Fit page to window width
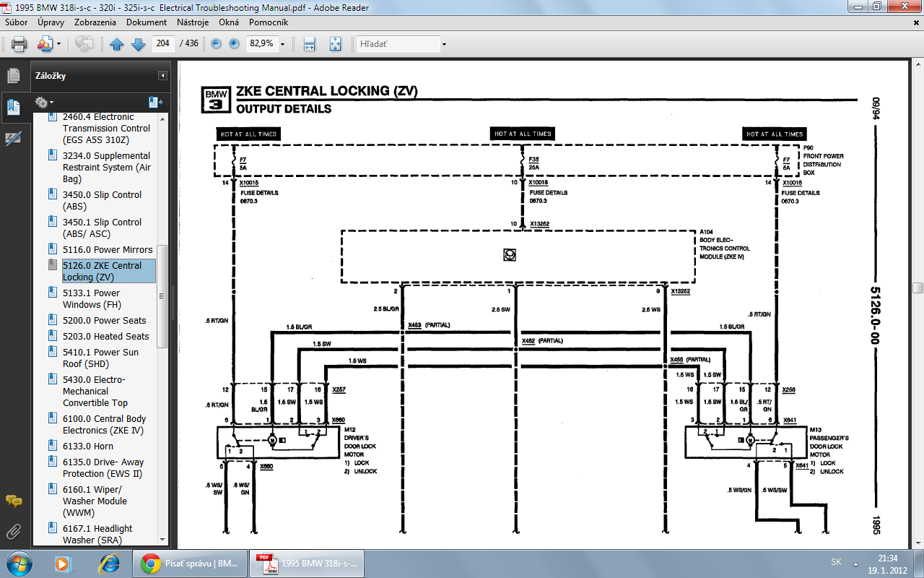924x578 pixels. 310,44
